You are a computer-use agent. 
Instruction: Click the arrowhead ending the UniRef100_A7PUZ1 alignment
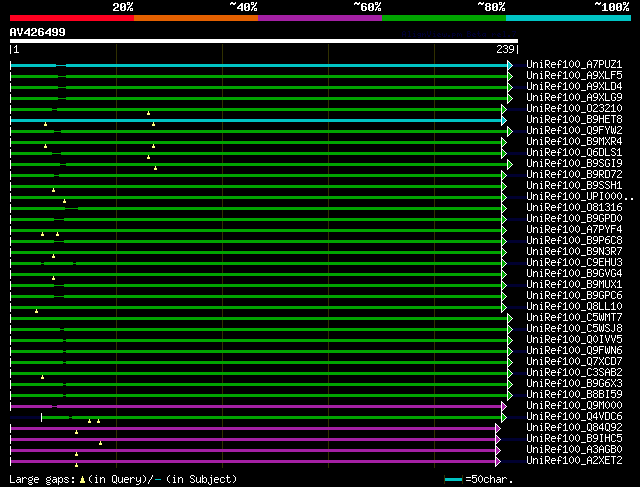[510, 65]
